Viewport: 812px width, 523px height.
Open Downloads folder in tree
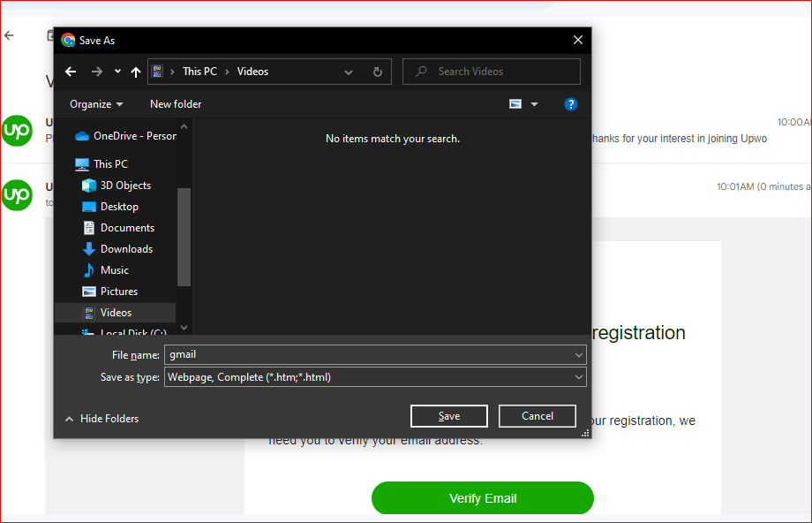click(x=117, y=249)
